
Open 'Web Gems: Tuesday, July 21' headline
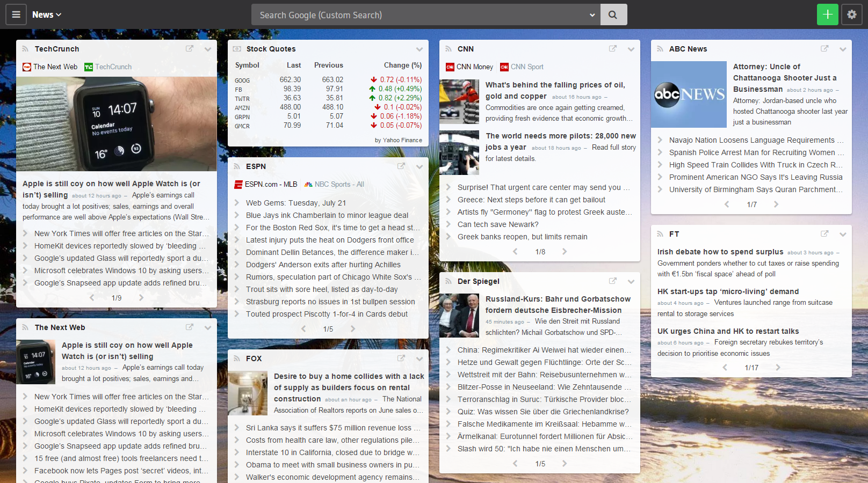[x=296, y=203]
